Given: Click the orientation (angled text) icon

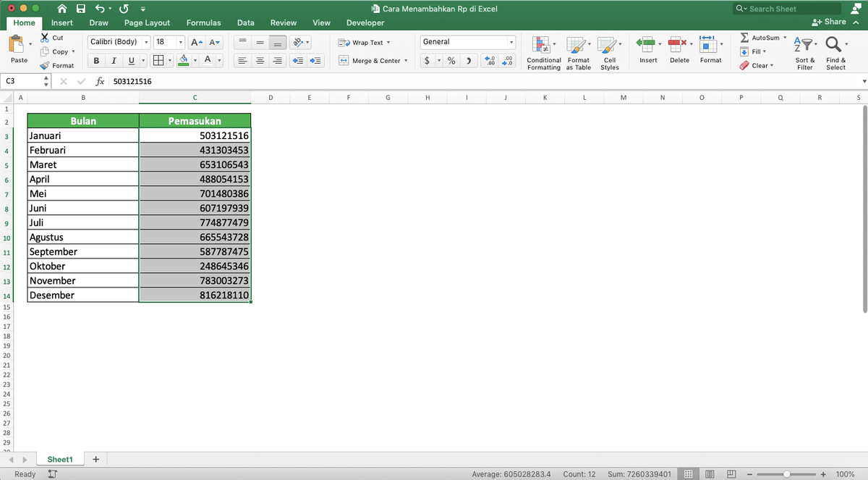Looking at the screenshot, I should tap(299, 42).
